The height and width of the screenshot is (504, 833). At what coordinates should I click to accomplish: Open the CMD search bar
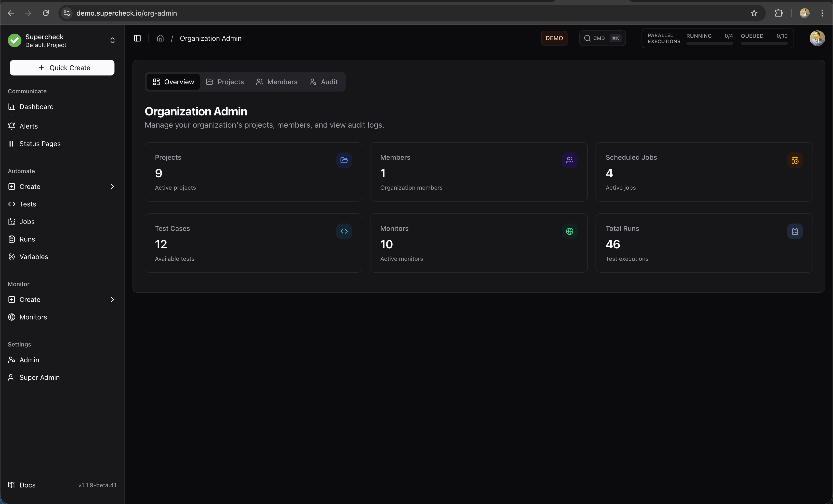click(602, 38)
